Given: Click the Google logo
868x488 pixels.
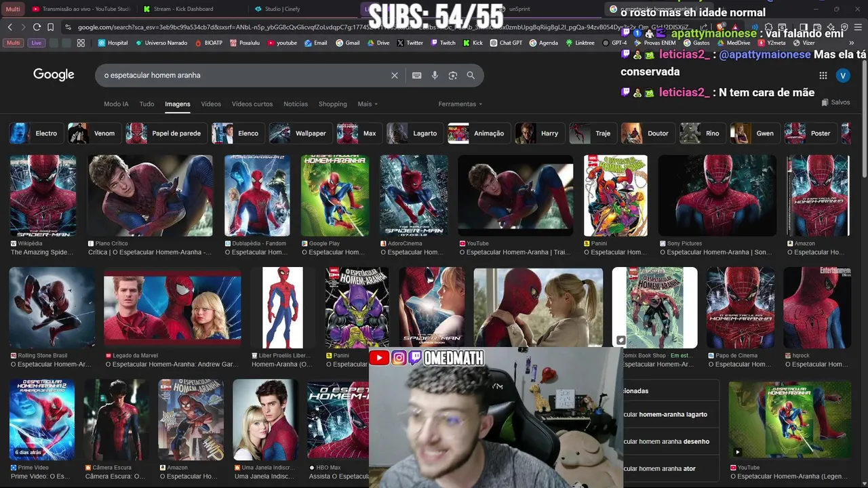Looking at the screenshot, I should point(54,75).
